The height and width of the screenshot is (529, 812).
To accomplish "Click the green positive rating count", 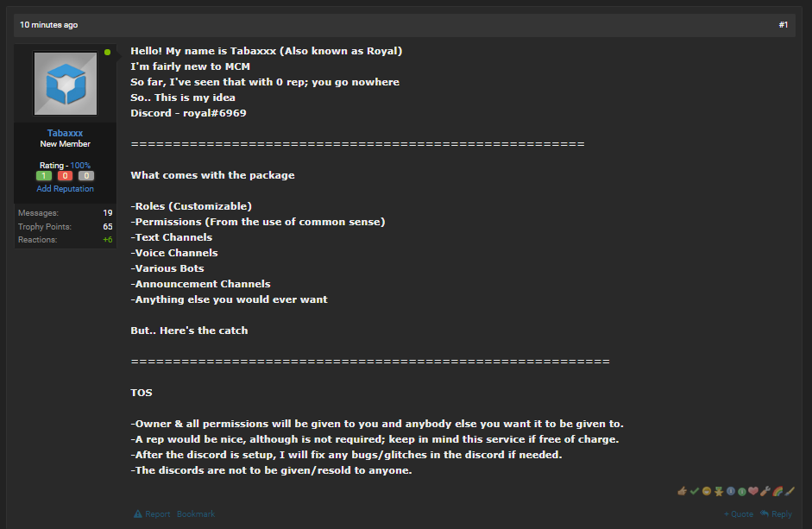I will (43, 176).
